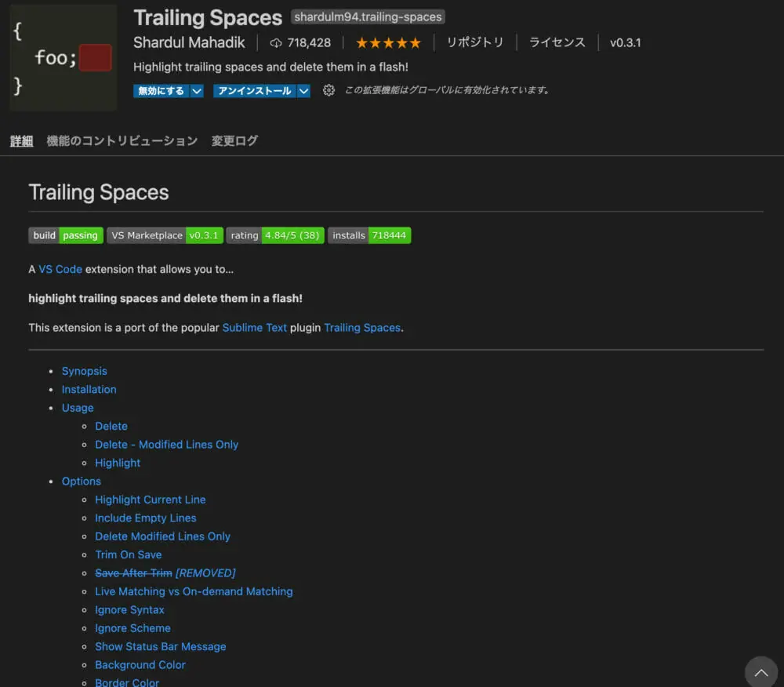This screenshot has width=784, height=687.
Task: Open the リポジトリ repository link
Action: tap(475, 42)
